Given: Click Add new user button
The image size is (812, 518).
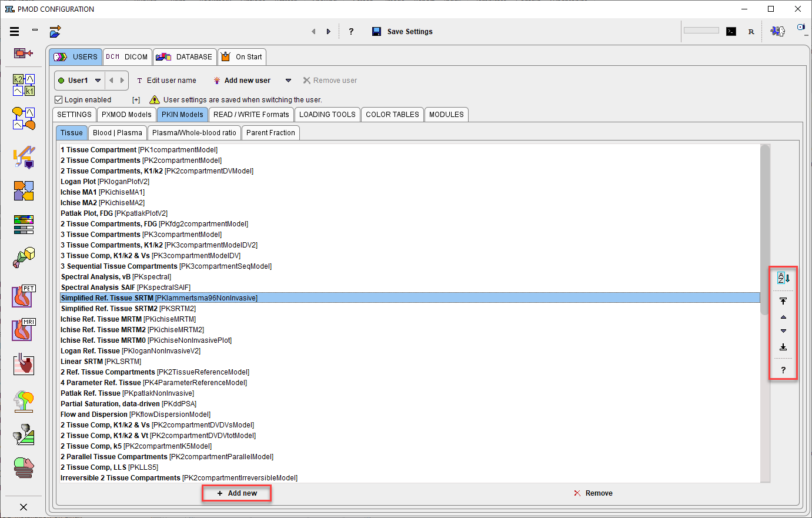Looking at the screenshot, I should [x=242, y=81].
